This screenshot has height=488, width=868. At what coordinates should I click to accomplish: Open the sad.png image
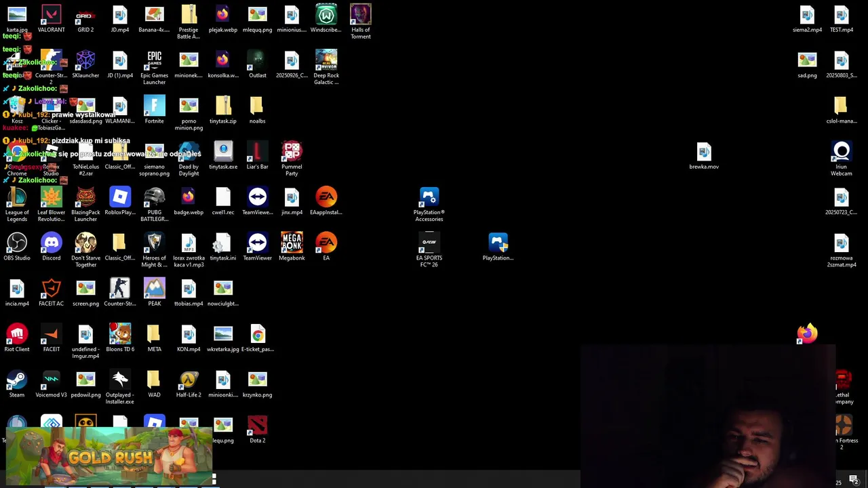(x=807, y=64)
